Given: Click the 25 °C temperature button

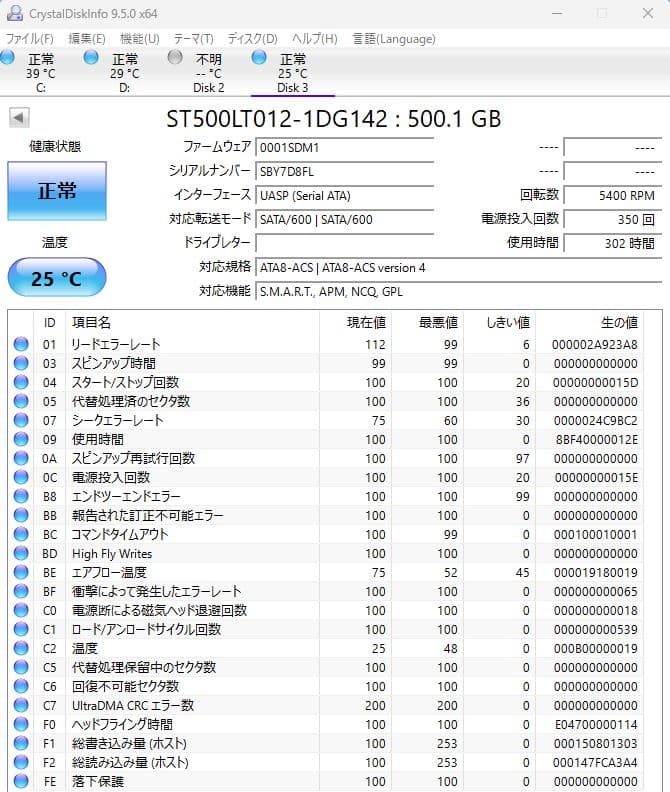Looking at the screenshot, I should coord(57,278).
